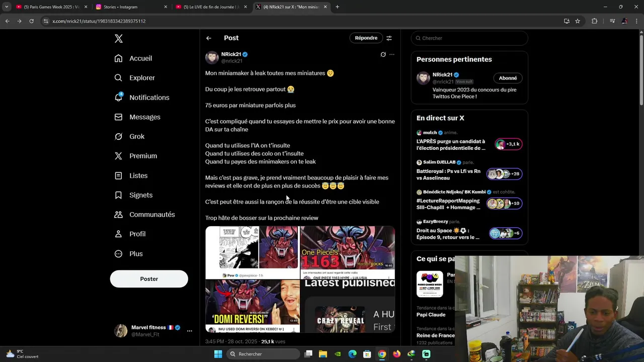644x362 pixels.
Task: Open NRick21 profile avatar on the post
Action: [212, 57]
